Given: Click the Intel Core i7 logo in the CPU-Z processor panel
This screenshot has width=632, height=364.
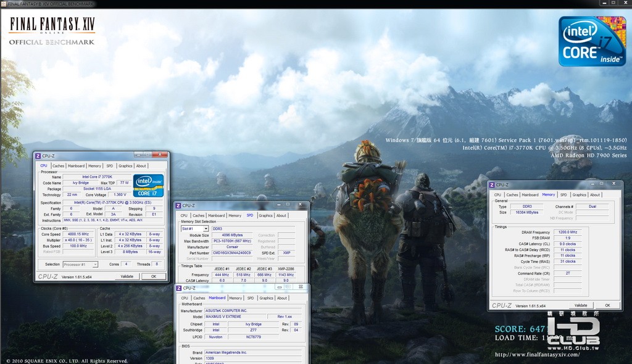Looking at the screenshot, I should (x=148, y=186).
